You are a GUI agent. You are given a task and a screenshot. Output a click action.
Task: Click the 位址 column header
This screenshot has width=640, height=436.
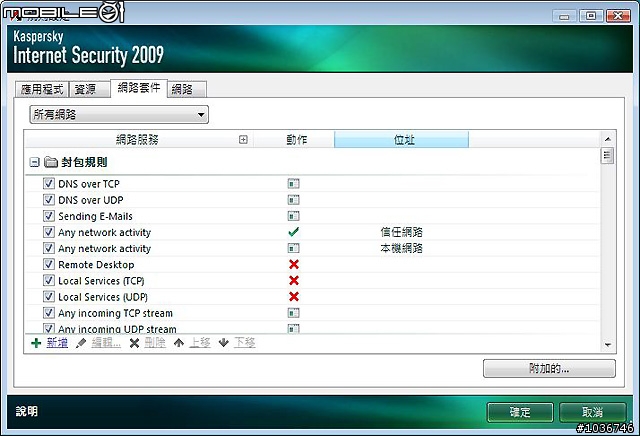click(402, 140)
